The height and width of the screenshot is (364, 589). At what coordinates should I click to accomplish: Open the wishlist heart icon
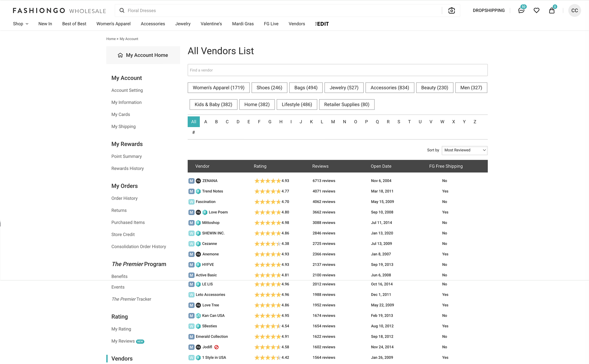537,10
